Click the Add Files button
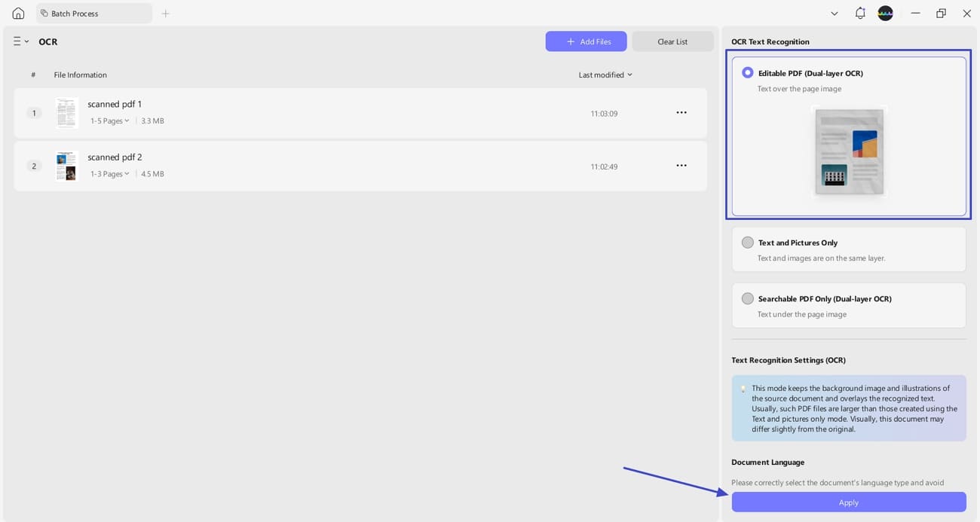 [586, 41]
